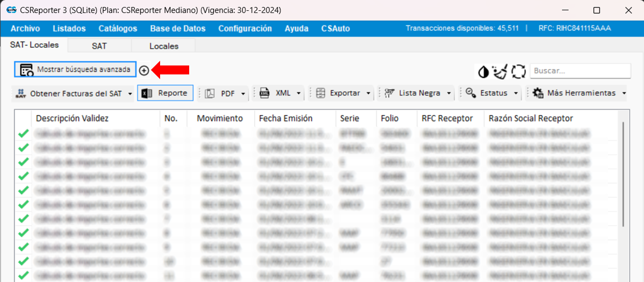
Task: Click the RFC Receptor column header
Action: (x=447, y=118)
